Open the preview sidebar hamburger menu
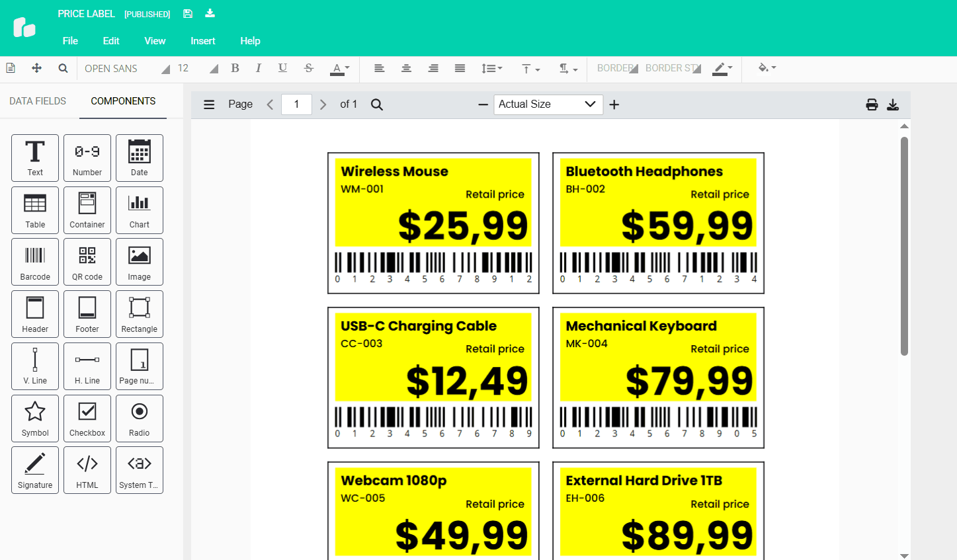This screenshot has width=957, height=560. (209, 104)
